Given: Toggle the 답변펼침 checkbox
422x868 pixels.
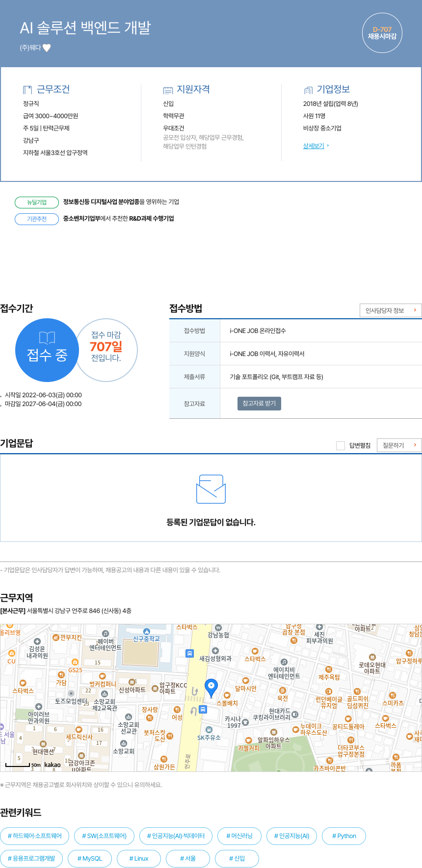Looking at the screenshot, I should coord(341,445).
